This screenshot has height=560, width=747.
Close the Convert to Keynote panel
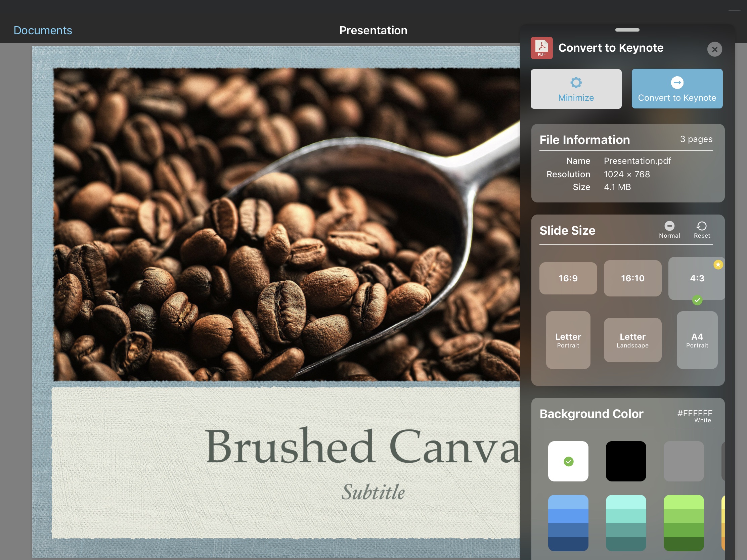pos(714,49)
